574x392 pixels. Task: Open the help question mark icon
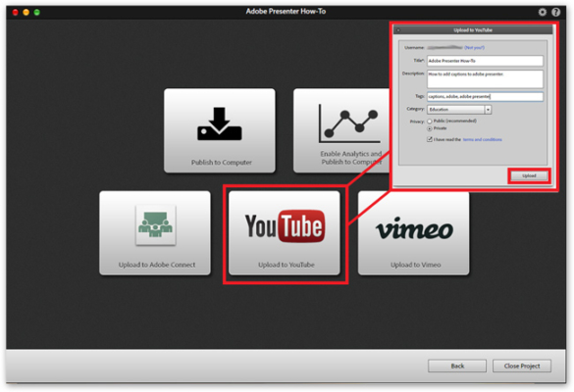(x=555, y=12)
